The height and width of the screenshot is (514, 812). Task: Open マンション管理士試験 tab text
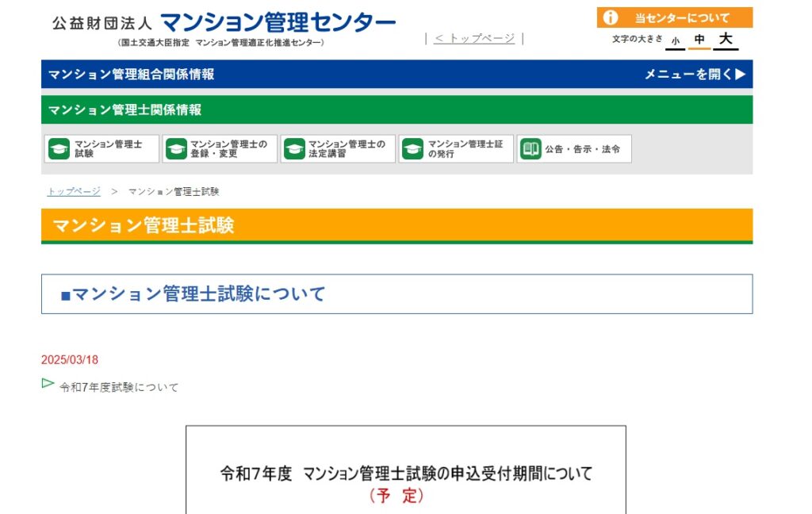108,148
